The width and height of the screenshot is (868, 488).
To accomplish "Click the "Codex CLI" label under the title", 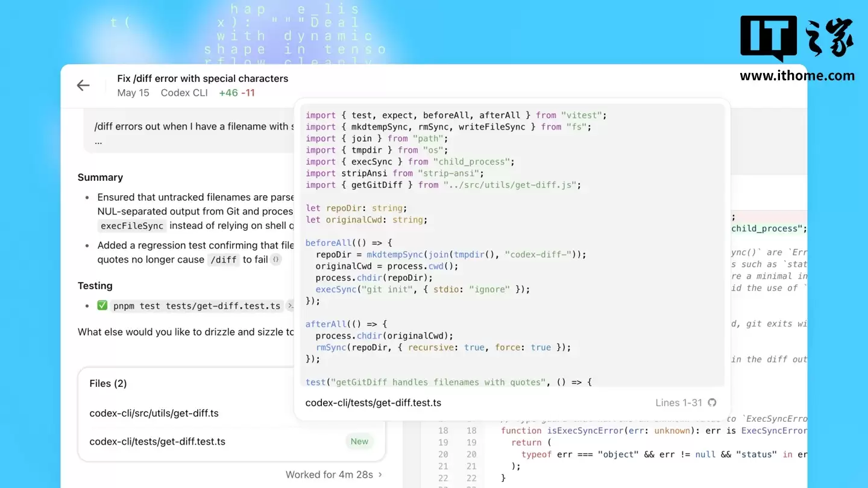I will click(x=183, y=93).
